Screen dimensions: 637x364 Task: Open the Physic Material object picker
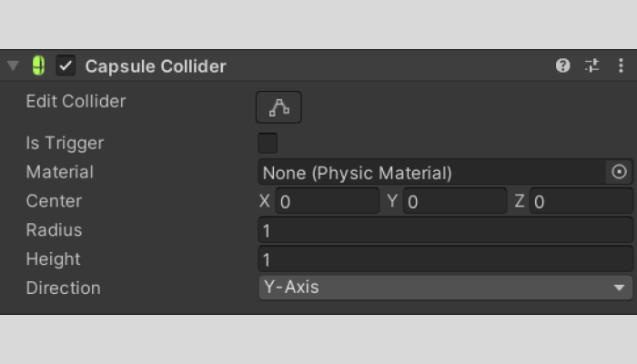point(619,172)
